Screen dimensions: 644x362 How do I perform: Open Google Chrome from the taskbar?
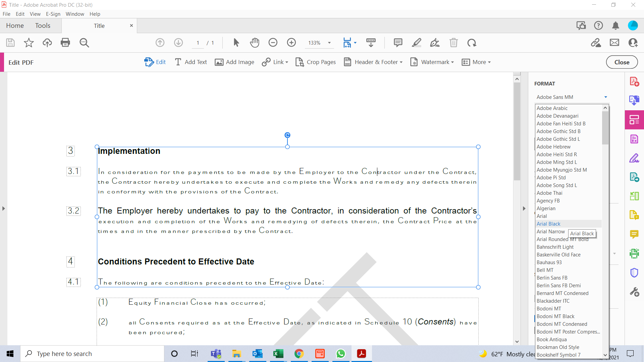pyautogui.click(x=299, y=354)
